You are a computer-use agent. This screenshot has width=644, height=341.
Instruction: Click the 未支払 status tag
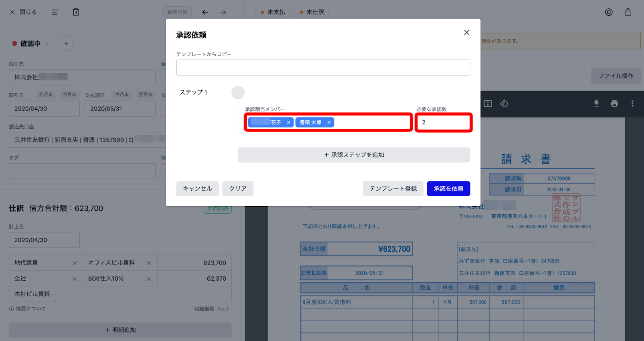272,12
